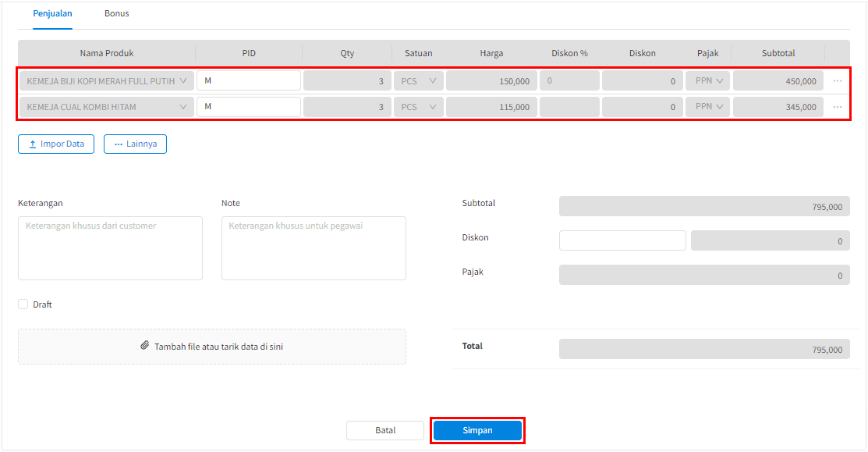Screen dimensions: 868x452
Task: Click Harga field showing 150,000
Action: tap(491, 81)
